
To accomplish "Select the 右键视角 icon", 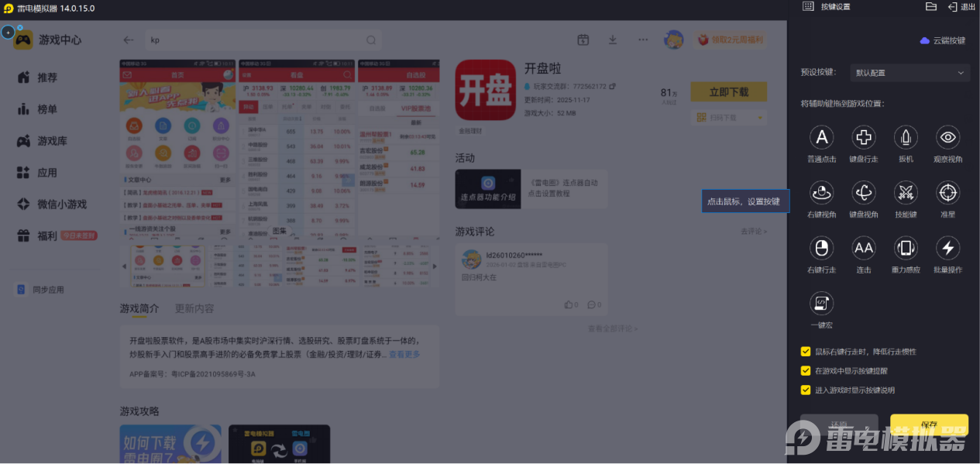I will (x=821, y=193).
